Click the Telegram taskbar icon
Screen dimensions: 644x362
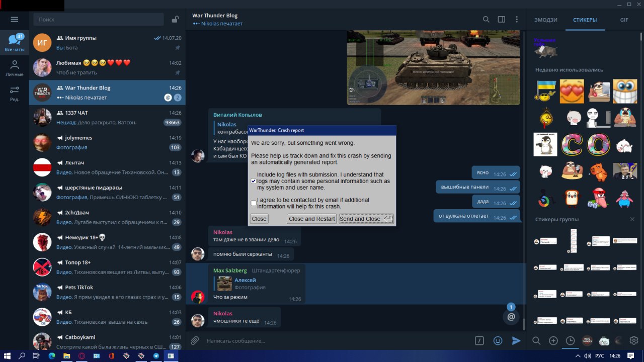pos(156,356)
